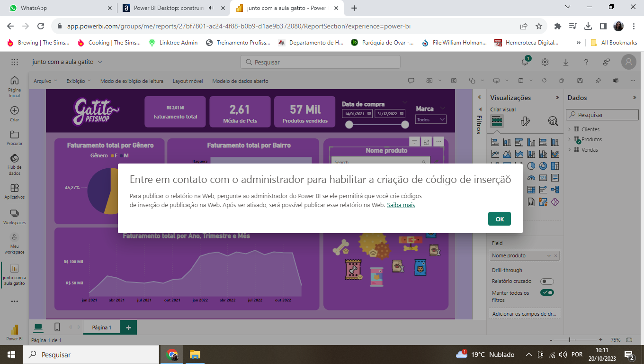Click the right handle of date slider
Image resolution: width=644 pixels, height=364 pixels.
(x=405, y=125)
